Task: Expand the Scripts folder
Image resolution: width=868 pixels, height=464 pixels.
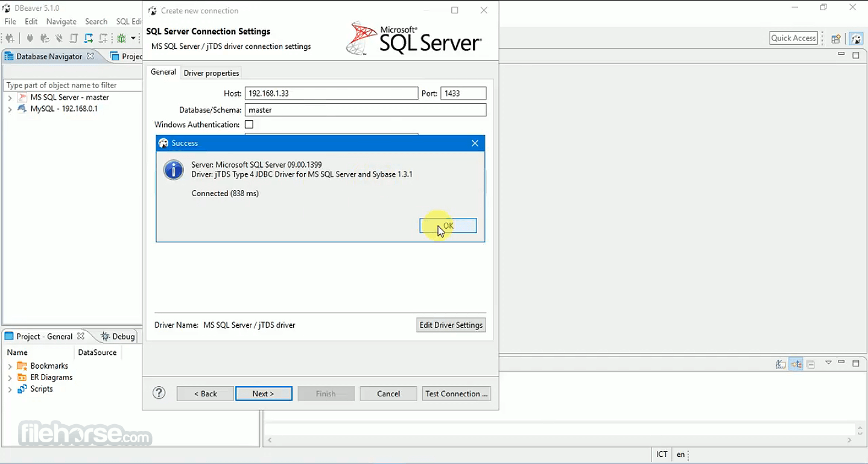Action: 10,389
